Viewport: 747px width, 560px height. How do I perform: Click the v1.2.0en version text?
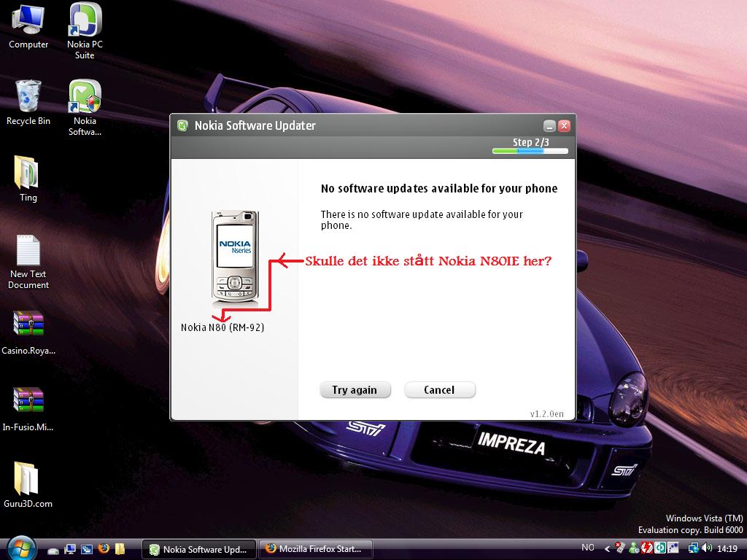click(x=546, y=414)
